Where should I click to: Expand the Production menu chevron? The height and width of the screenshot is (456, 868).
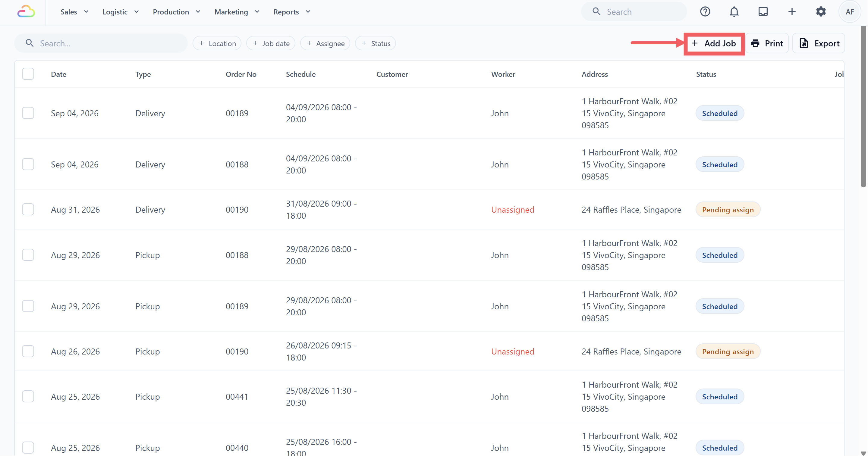pyautogui.click(x=198, y=12)
